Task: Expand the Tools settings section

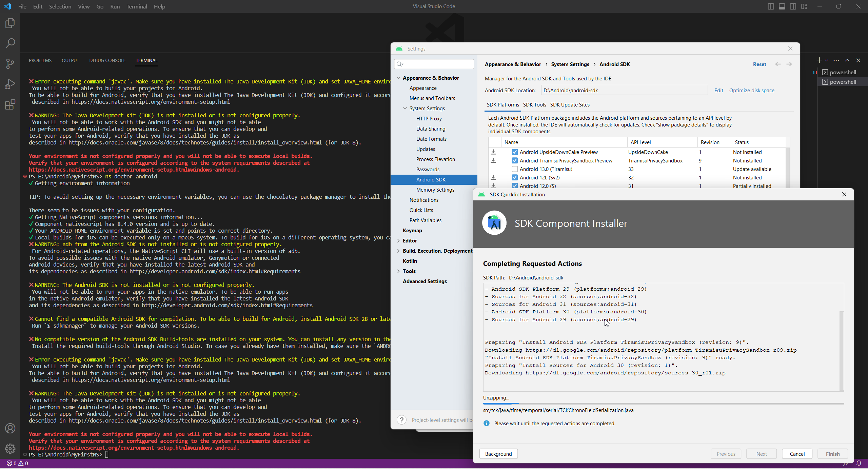Action: (x=398, y=271)
